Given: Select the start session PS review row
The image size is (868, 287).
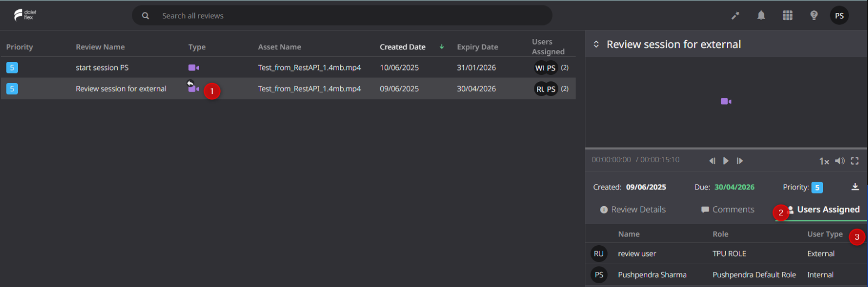Looking at the screenshot, I should coord(288,68).
